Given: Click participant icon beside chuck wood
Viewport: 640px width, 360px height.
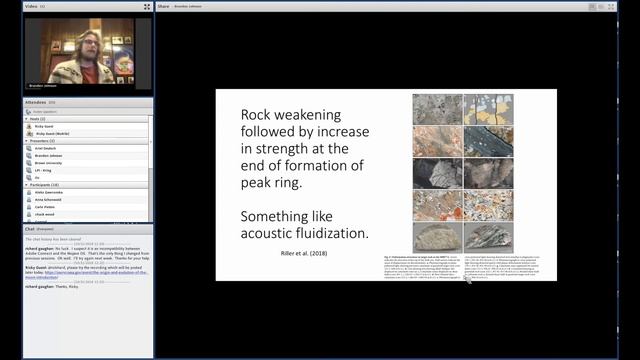Looking at the screenshot, I should tap(29, 215).
